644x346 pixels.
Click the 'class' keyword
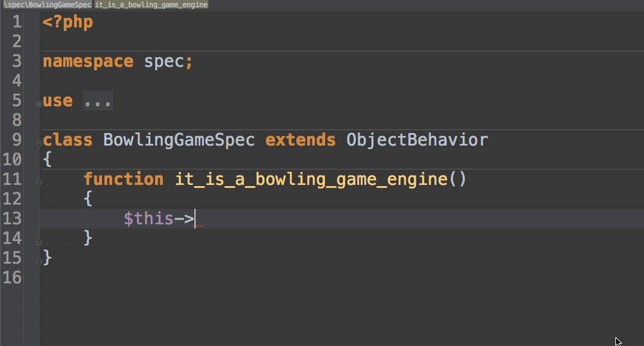tap(68, 140)
